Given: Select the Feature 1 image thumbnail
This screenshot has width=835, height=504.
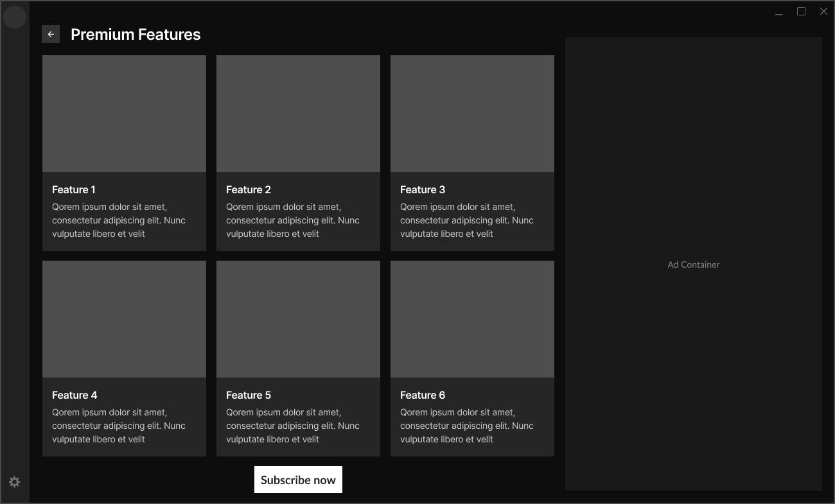Looking at the screenshot, I should 124,114.
